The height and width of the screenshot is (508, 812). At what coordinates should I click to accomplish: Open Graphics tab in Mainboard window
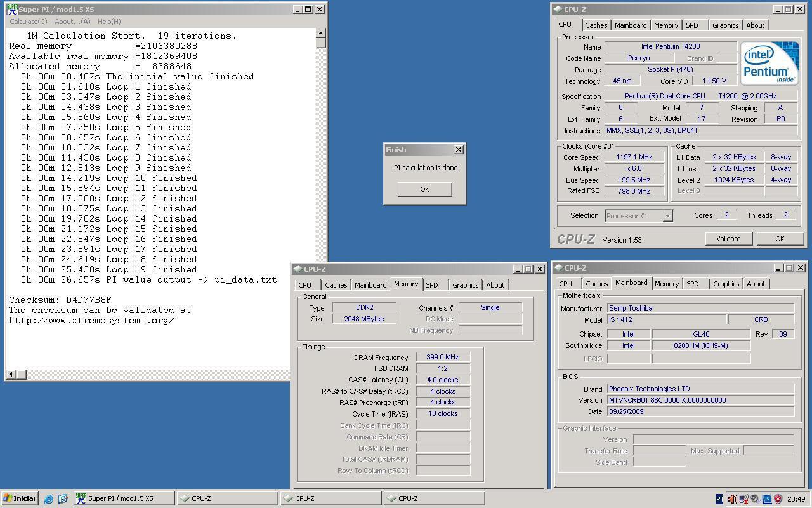point(726,284)
